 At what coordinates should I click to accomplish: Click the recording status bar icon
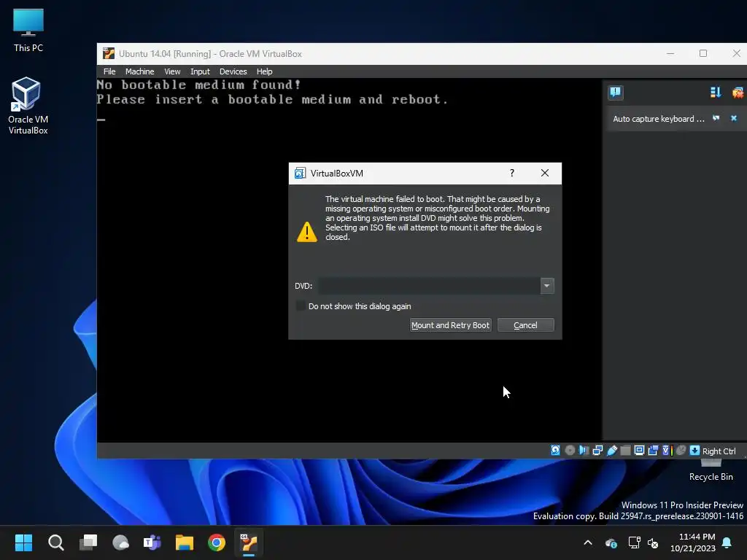coord(653,451)
